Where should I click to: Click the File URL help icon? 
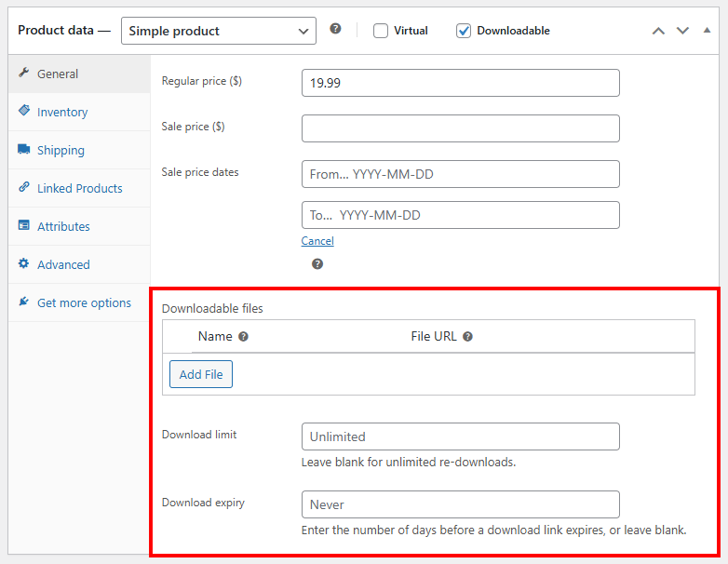[467, 337]
